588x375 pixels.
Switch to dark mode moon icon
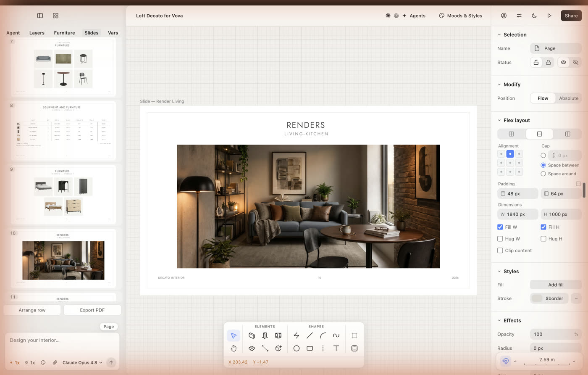(x=534, y=16)
